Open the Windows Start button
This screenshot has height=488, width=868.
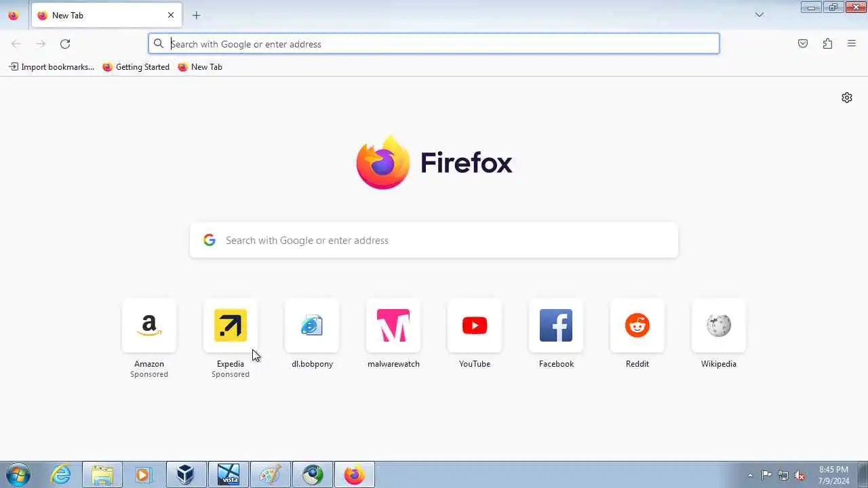tap(18, 474)
